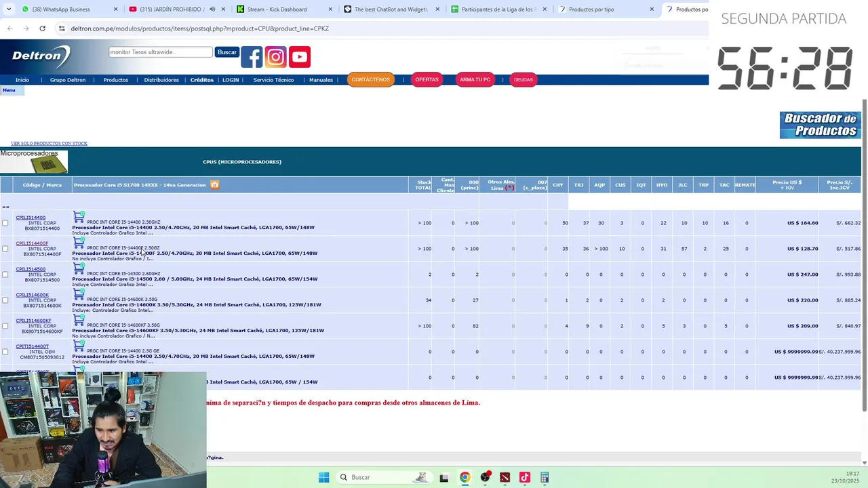Viewport: 868px width, 488px height.
Task: Click the Windows taskbar Buscar search box
Action: pos(384,477)
